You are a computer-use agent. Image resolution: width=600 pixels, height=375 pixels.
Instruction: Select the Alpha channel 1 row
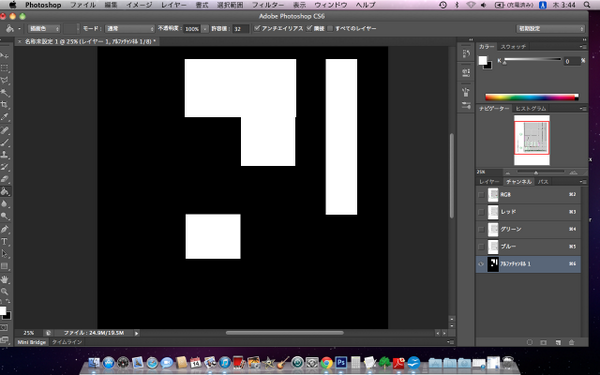pos(528,264)
